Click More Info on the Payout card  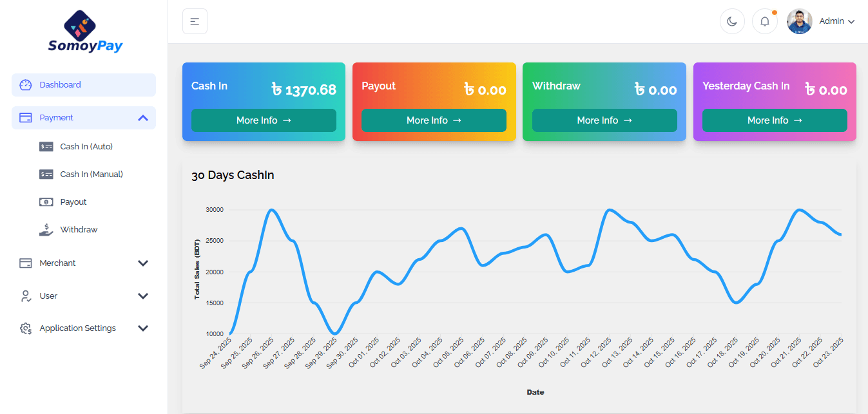coord(434,120)
